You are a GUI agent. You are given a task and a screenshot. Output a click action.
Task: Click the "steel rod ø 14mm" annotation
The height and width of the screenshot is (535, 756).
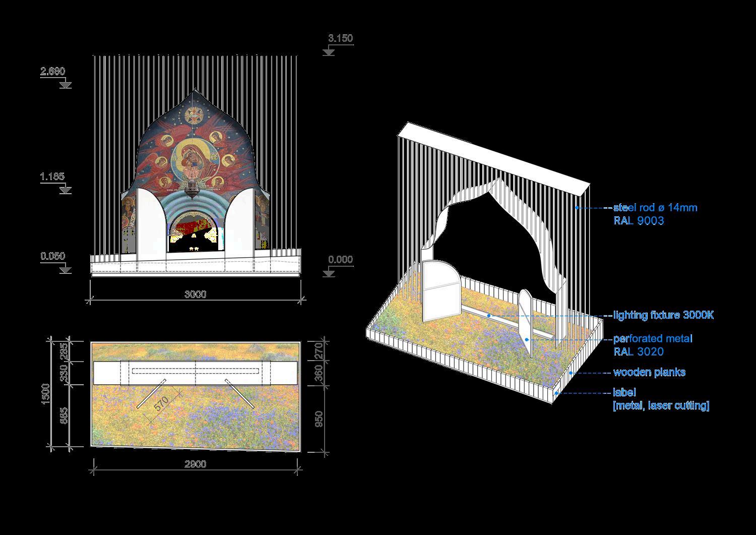pyautogui.click(x=655, y=207)
